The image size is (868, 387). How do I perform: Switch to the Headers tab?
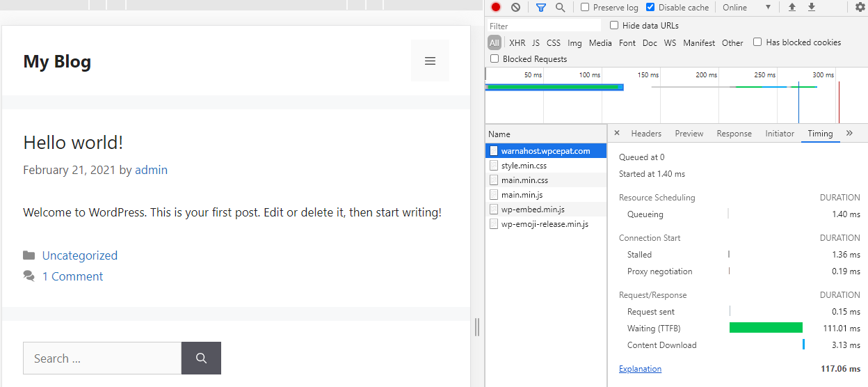click(x=646, y=134)
